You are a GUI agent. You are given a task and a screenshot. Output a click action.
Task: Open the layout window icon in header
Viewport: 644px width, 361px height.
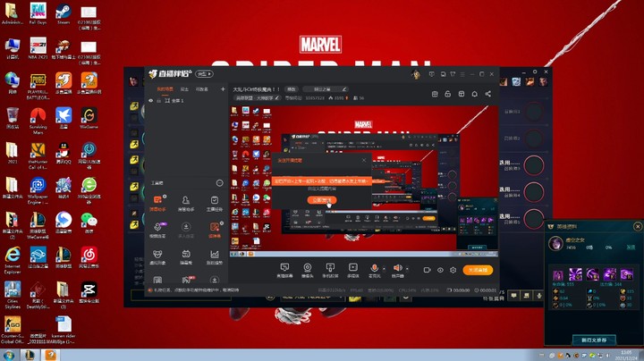(x=462, y=94)
